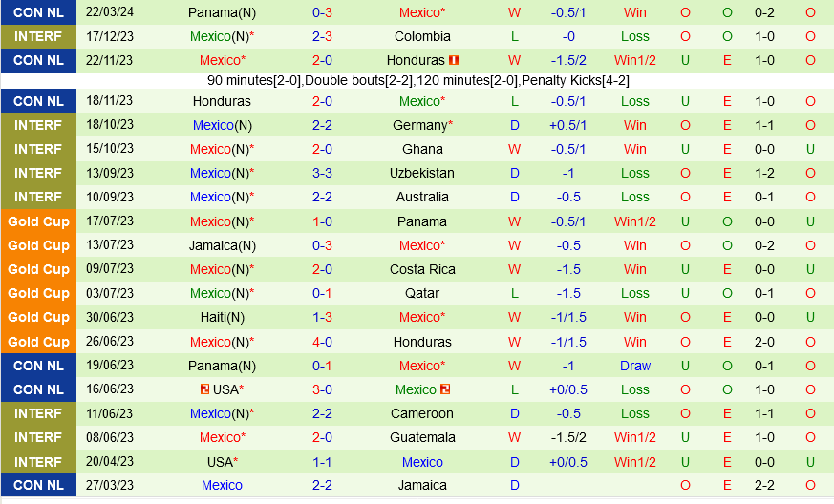Image resolution: width=834 pixels, height=504 pixels.
Task: Click the red card icon after Mexico on 16/06/23
Action: [x=445, y=389]
